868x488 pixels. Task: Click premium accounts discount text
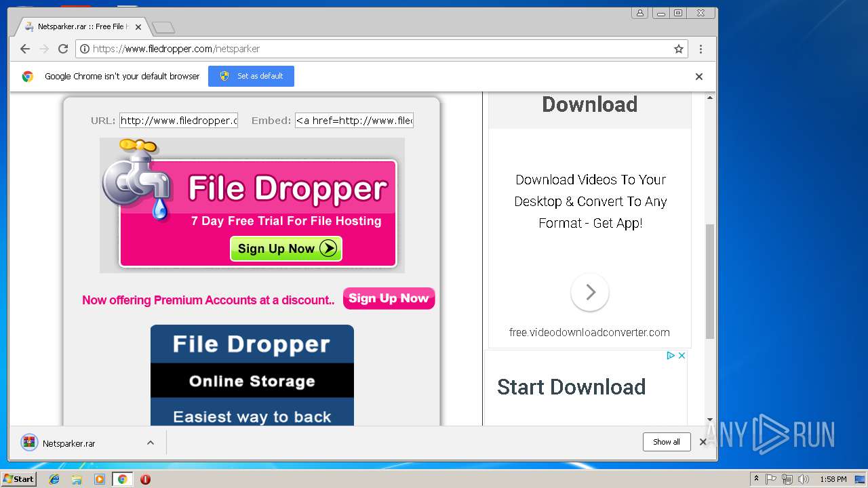[x=208, y=300]
